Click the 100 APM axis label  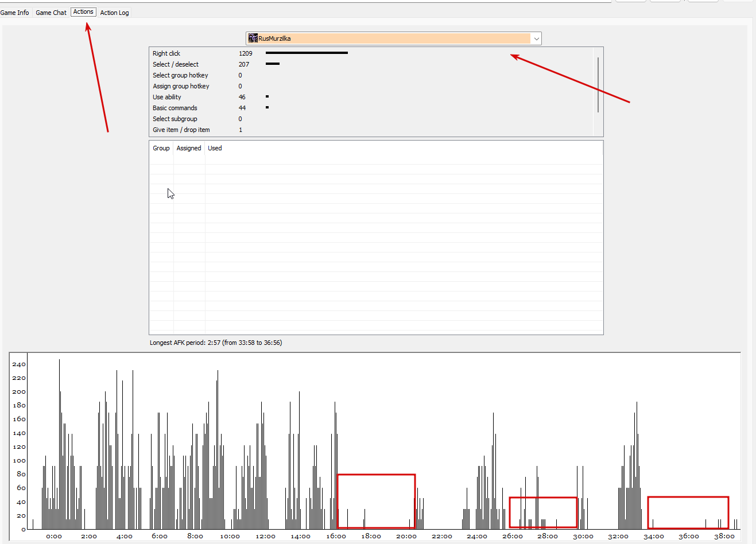click(19, 460)
